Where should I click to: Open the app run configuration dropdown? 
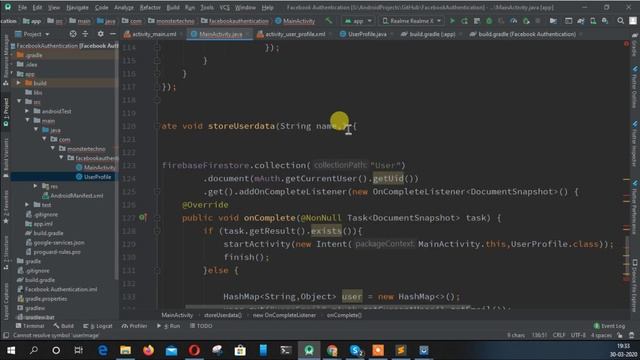point(358,21)
